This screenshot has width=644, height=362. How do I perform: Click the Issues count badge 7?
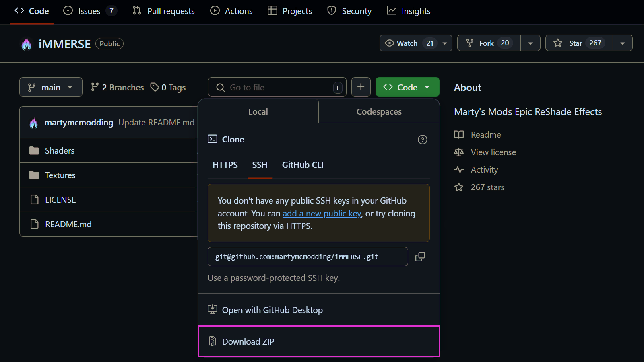(x=111, y=11)
